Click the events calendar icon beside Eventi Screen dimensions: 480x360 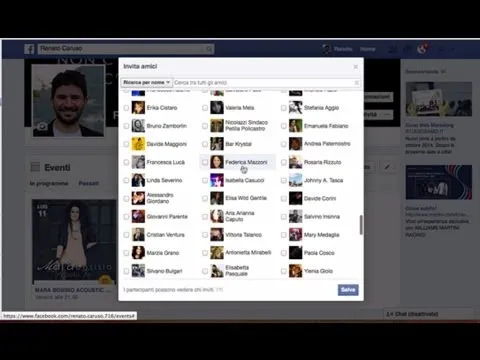35,167
